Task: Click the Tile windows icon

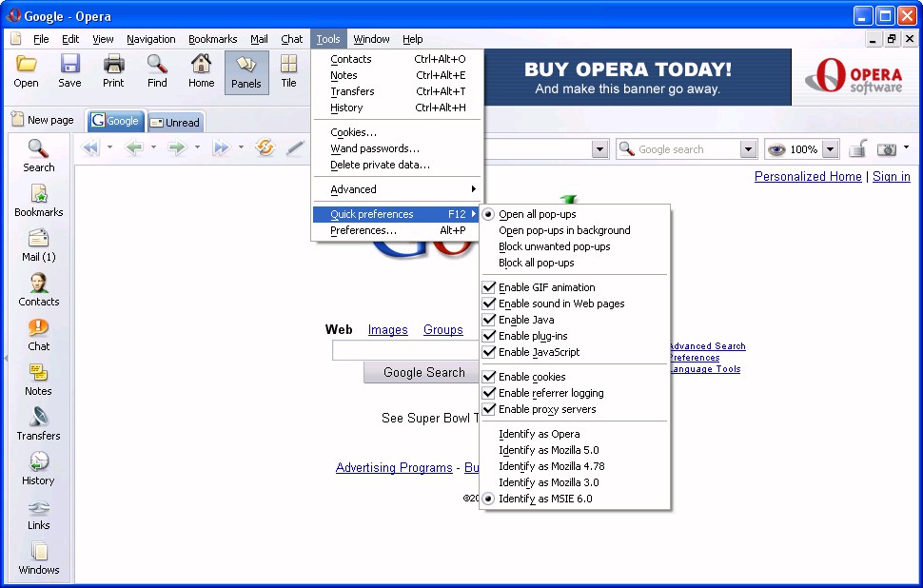Action: (288, 71)
